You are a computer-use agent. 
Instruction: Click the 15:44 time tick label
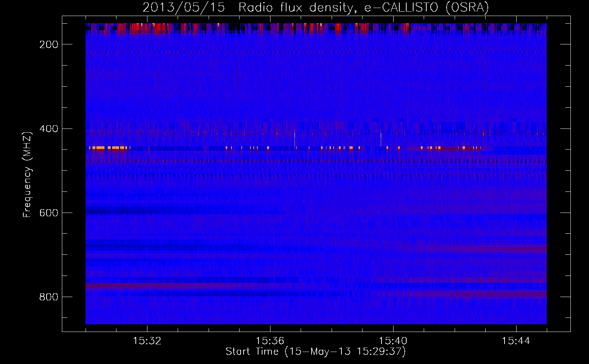click(x=516, y=341)
